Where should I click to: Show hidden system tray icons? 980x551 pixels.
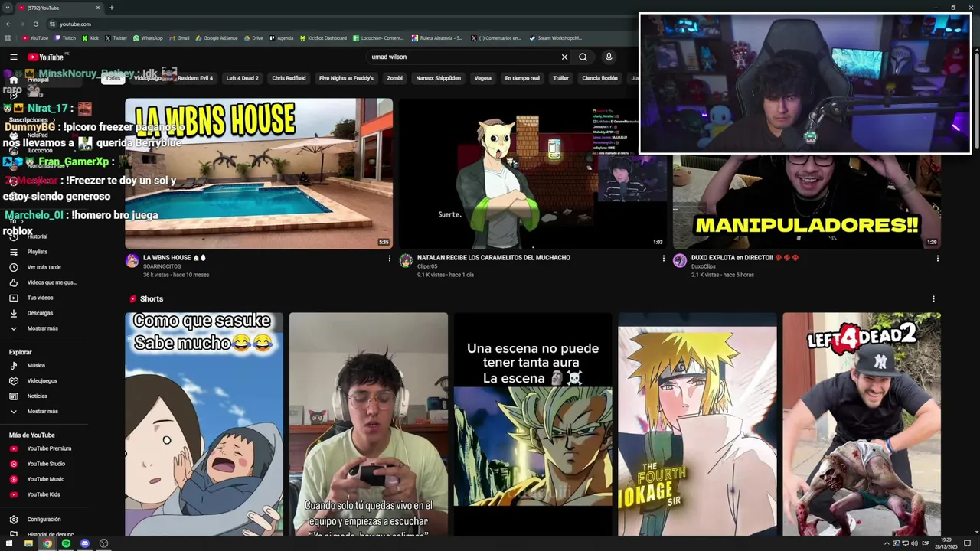pos(887,543)
